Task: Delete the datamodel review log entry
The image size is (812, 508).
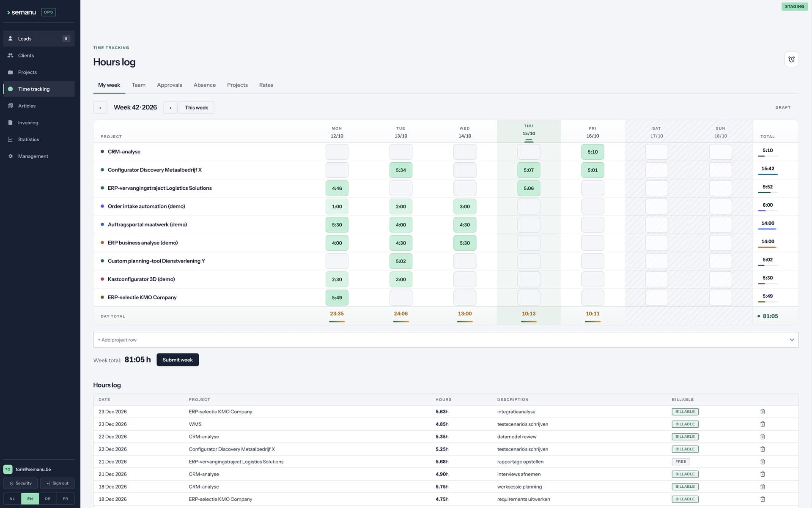Action: click(x=763, y=437)
